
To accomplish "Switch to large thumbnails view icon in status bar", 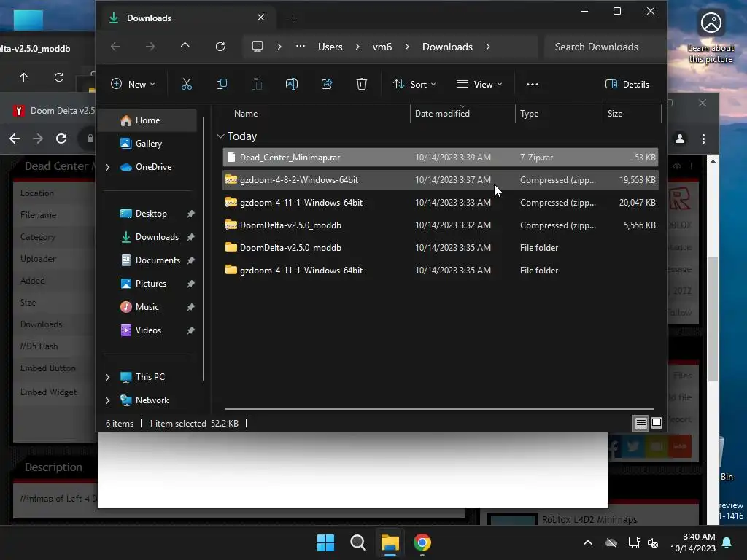I will [657, 423].
